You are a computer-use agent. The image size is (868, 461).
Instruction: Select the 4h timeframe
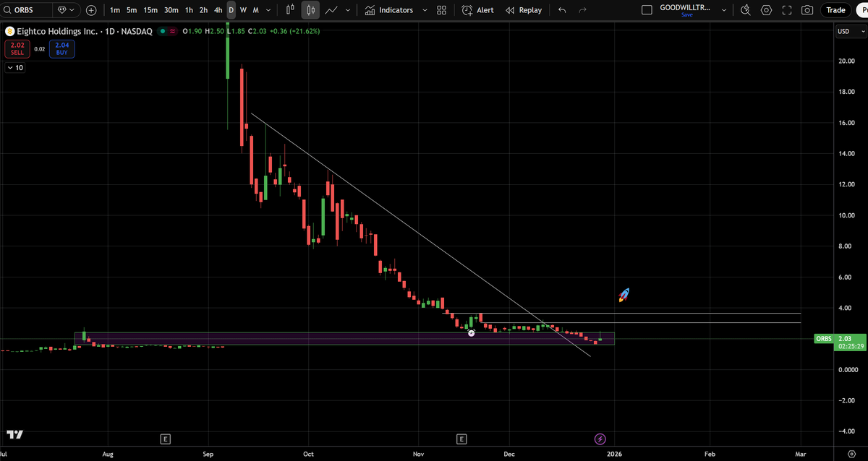pos(218,10)
